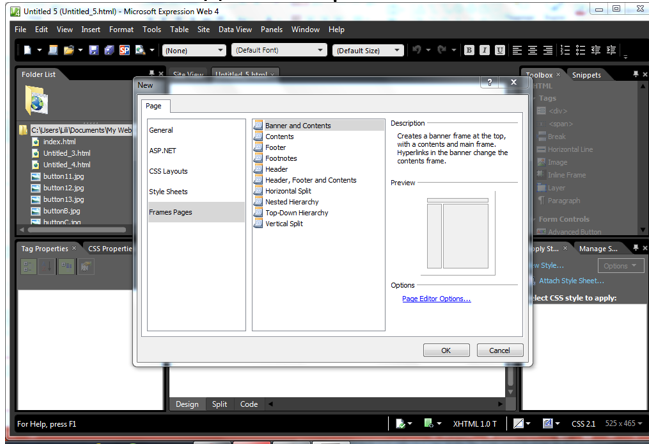Open the (Default Font) dropdown
651x445 pixels.
(279, 50)
